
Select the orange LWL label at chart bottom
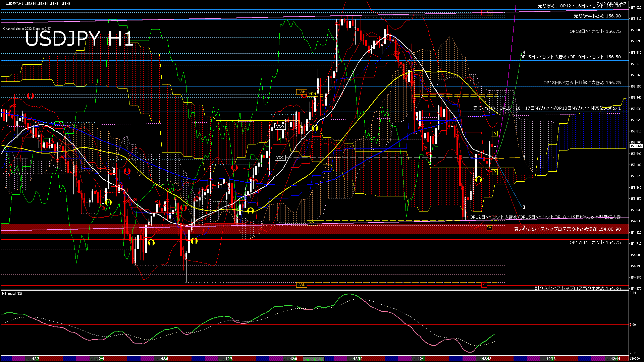(x=301, y=285)
